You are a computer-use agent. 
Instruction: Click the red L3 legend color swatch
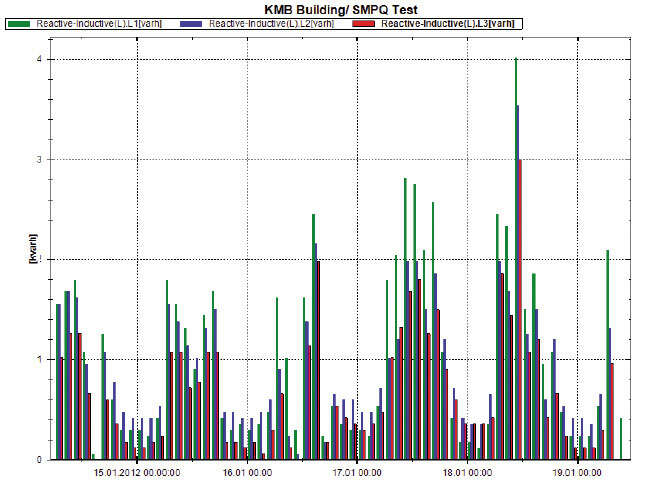[363, 24]
